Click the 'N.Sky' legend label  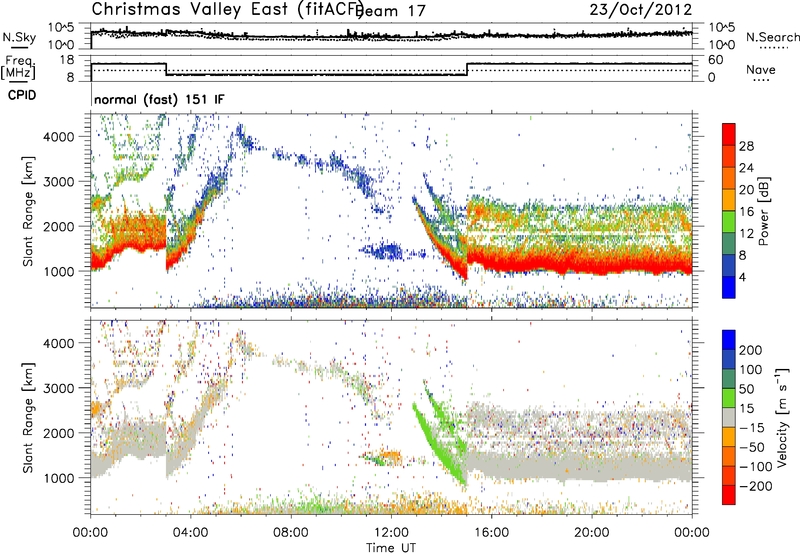point(19,37)
